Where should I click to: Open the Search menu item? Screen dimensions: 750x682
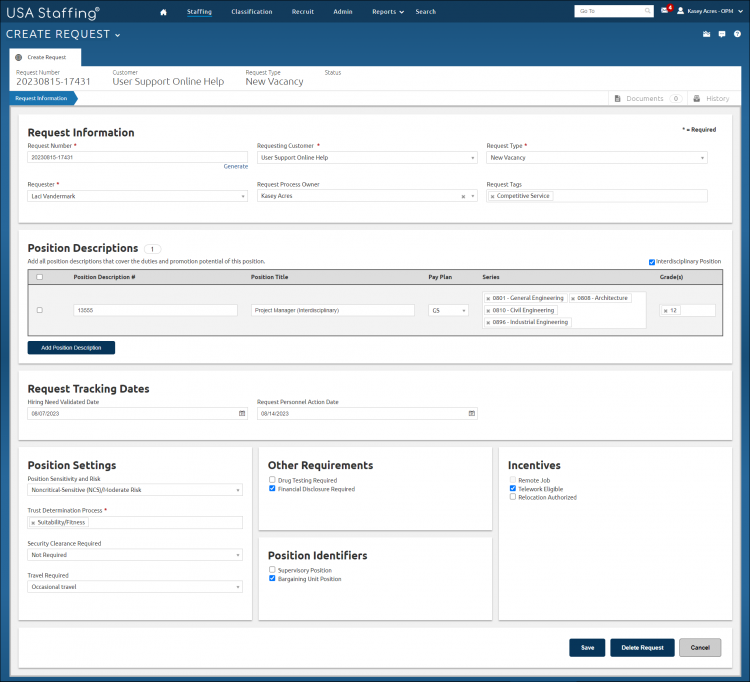point(426,11)
